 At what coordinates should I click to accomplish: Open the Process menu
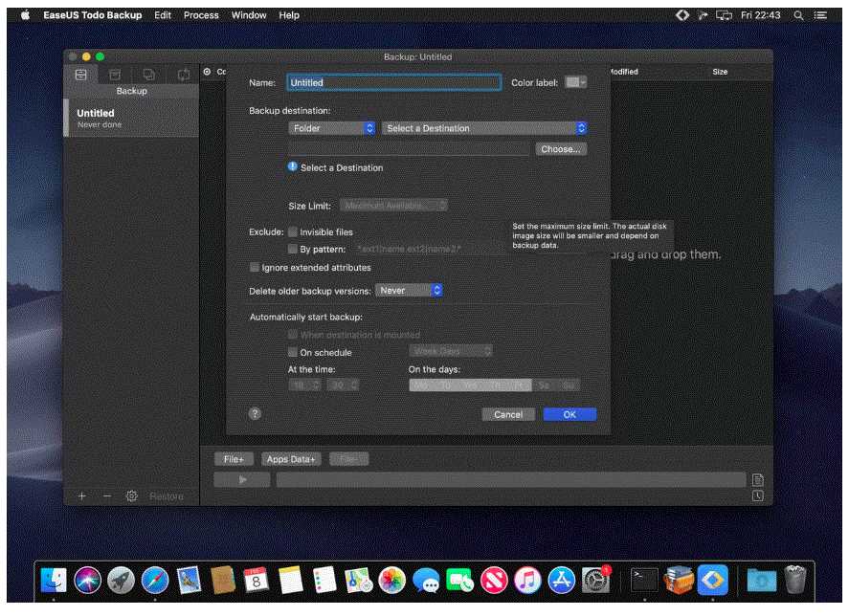(x=201, y=15)
